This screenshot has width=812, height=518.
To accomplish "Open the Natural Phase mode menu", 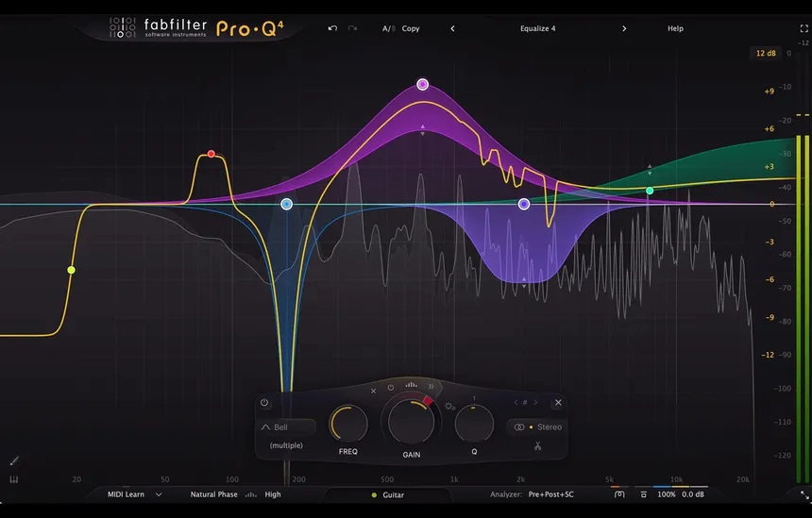I will 213,494.
